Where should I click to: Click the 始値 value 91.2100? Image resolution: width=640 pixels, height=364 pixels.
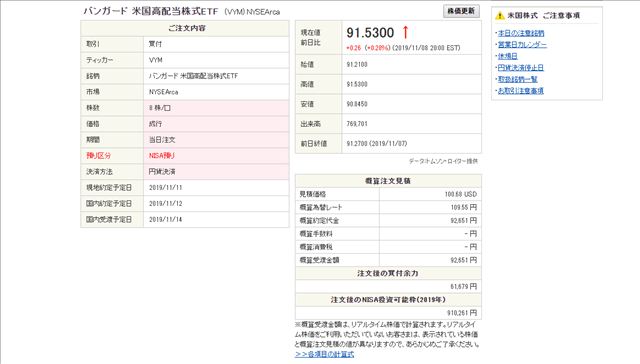click(x=357, y=64)
